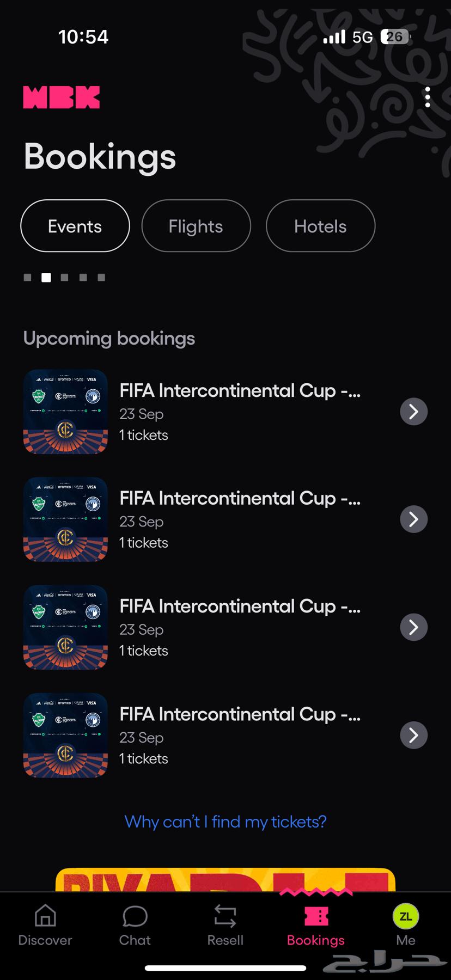Tap the WBK logo
This screenshot has width=451, height=980.
[x=62, y=97]
